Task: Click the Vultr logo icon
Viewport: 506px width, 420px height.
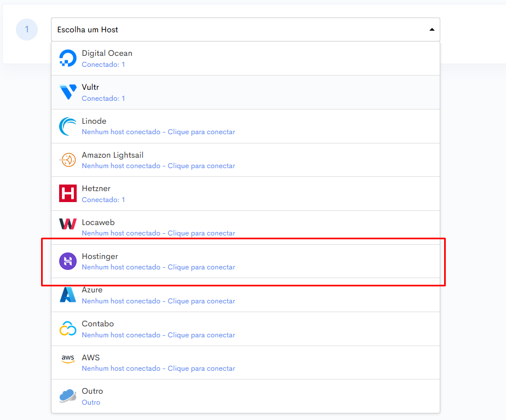Action: (x=68, y=92)
